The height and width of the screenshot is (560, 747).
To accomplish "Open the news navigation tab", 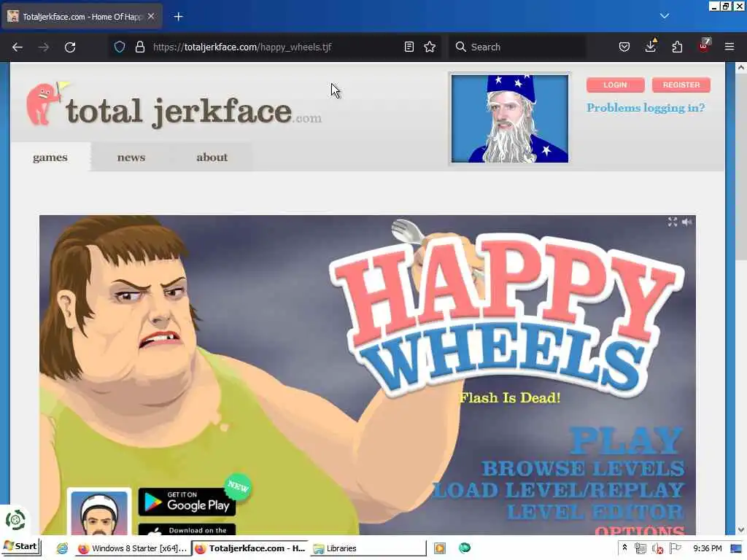I will tap(131, 157).
